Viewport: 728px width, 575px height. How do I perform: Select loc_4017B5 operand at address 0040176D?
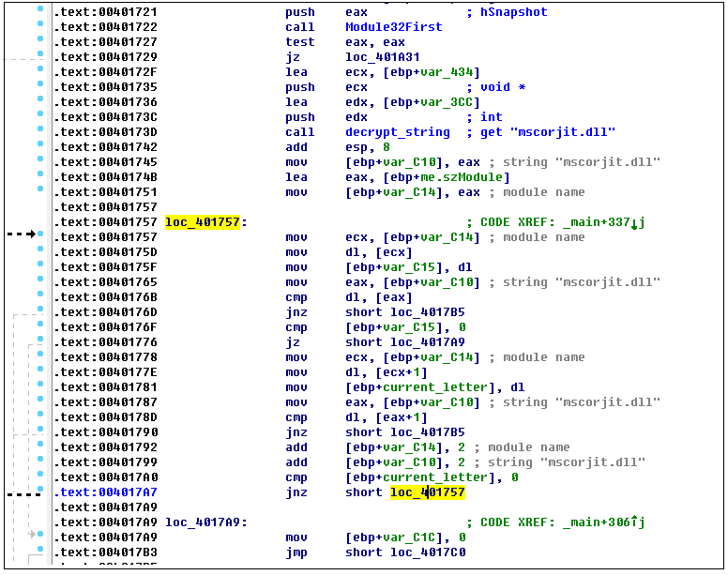427,312
